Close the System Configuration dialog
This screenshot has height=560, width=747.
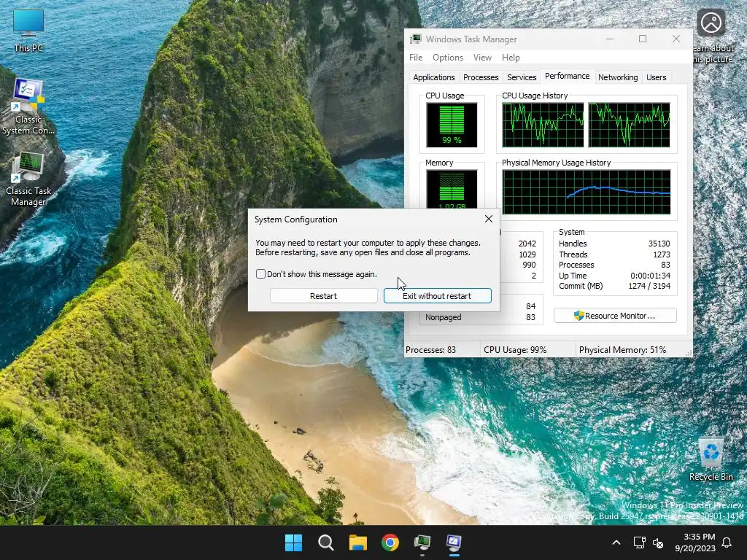point(489,219)
